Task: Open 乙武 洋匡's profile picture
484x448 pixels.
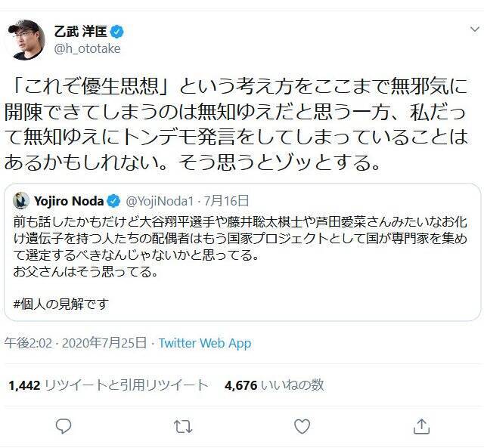Action: [x=26, y=39]
